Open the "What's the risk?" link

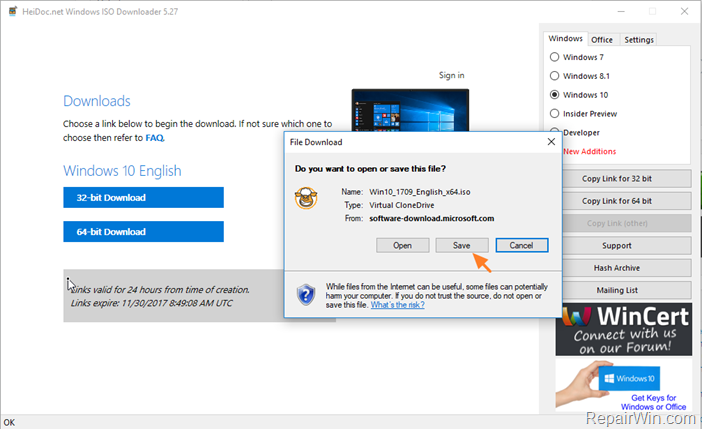click(x=398, y=305)
